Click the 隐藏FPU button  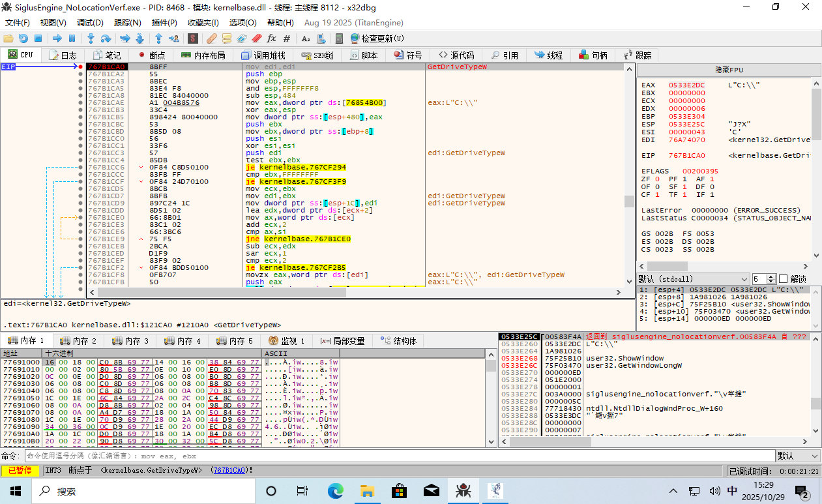[729, 70]
